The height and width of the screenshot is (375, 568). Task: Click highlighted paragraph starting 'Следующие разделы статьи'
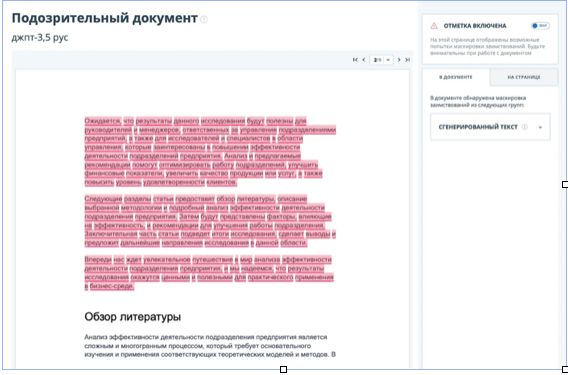pos(210,221)
